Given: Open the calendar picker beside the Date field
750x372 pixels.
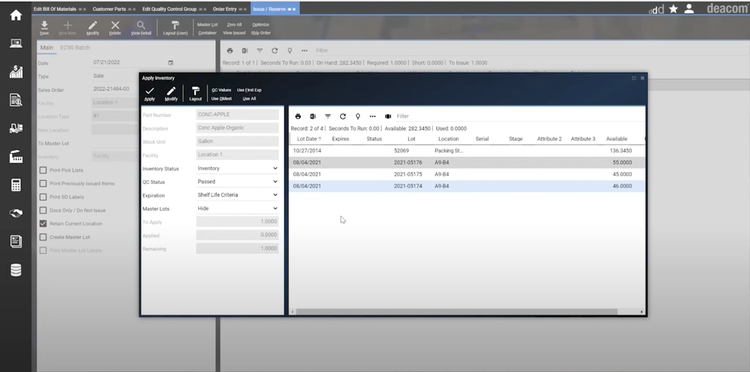Looking at the screenshot, I should tap(171, 63).
